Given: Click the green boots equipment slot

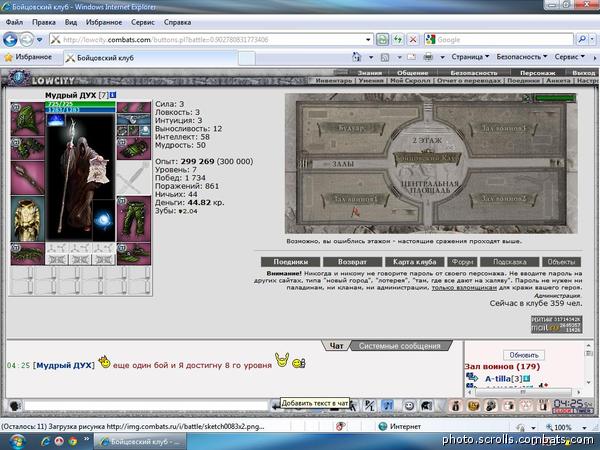Looking at the screenshot, I should tap(134, 254).
